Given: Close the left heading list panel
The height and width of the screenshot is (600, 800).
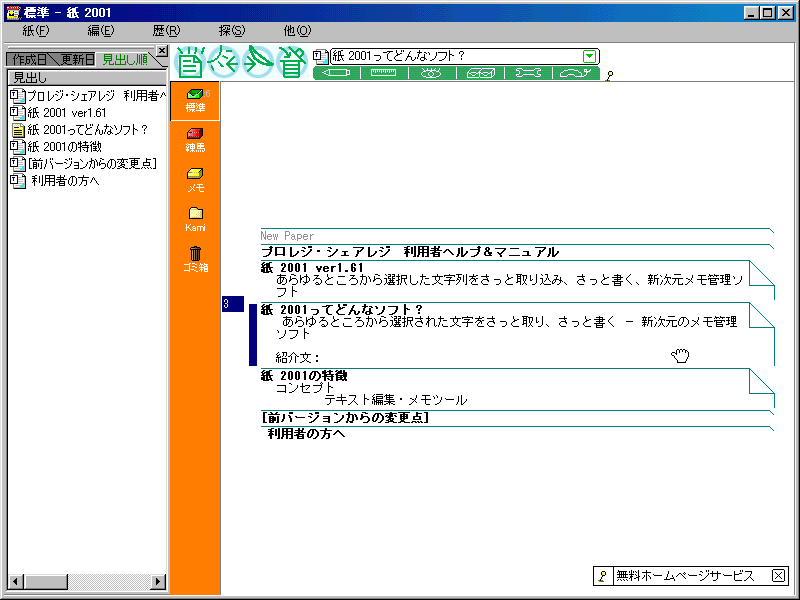Looking at the screenshot, I should click(x=162, y=51).
